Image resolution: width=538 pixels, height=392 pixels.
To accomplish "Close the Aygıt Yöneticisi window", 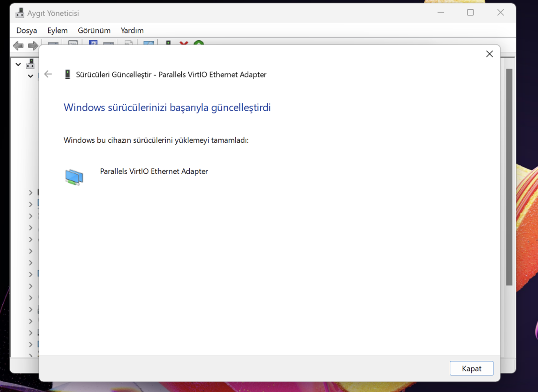I will [x=500, y=13].
